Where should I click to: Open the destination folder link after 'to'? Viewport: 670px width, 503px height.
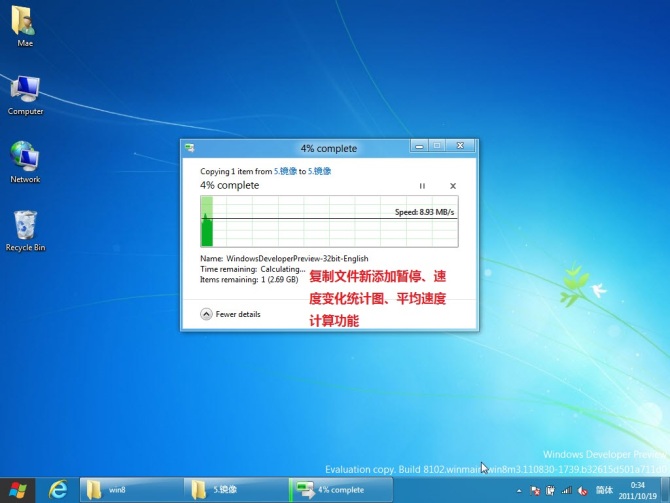pos(319,171)
